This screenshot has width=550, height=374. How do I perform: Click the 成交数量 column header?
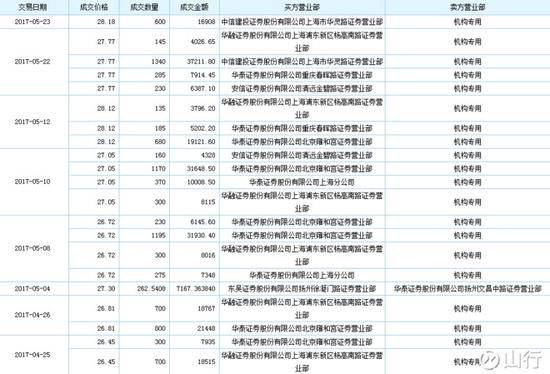point(144,7)
